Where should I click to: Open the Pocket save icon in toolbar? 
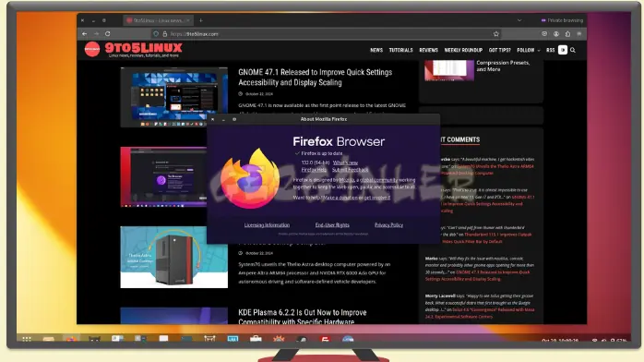pyautogui.click(x=544, y=33)
